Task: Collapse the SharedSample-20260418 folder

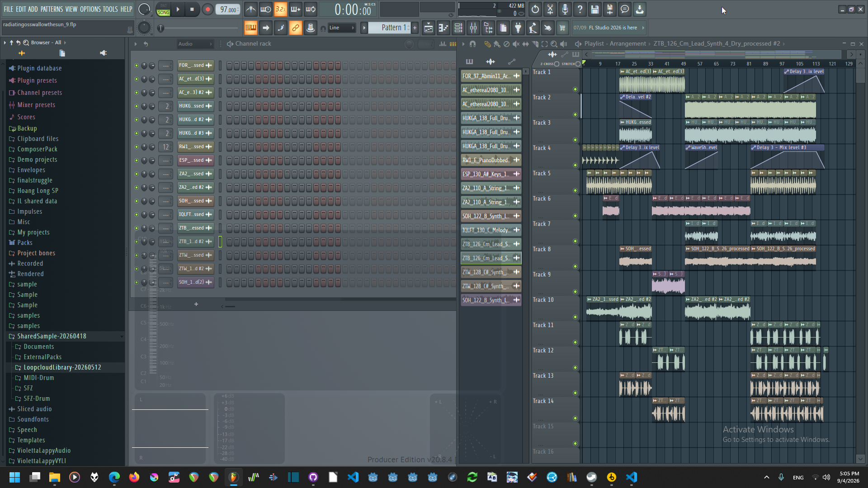Action: 12,336
